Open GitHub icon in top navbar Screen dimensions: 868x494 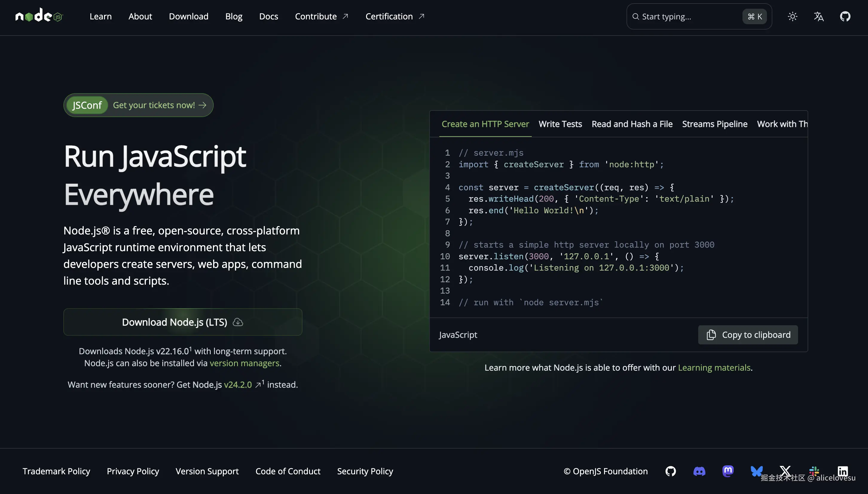(x=845, y=16)
